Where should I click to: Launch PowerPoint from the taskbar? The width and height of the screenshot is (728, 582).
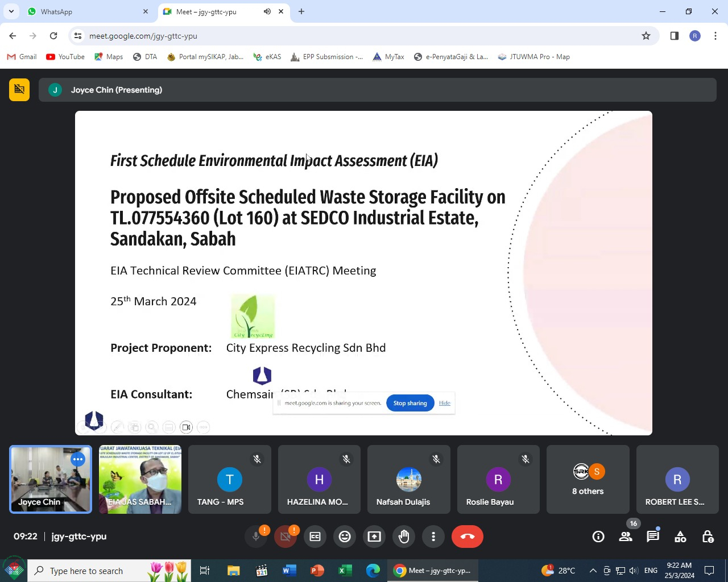317,571
